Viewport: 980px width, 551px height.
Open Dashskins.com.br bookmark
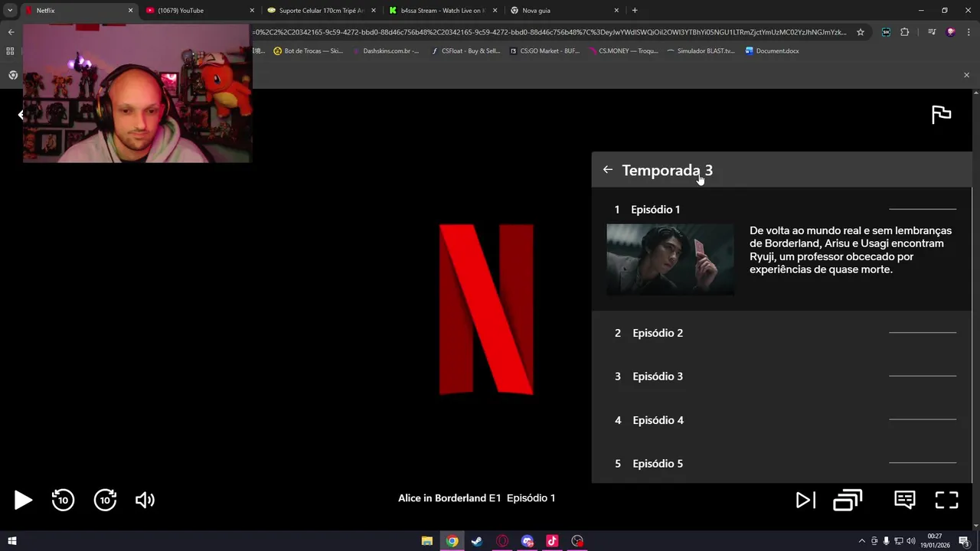tap(386, 51)
